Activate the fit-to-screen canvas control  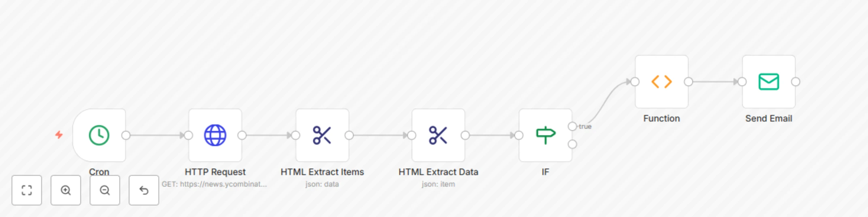tap(27, 190)
